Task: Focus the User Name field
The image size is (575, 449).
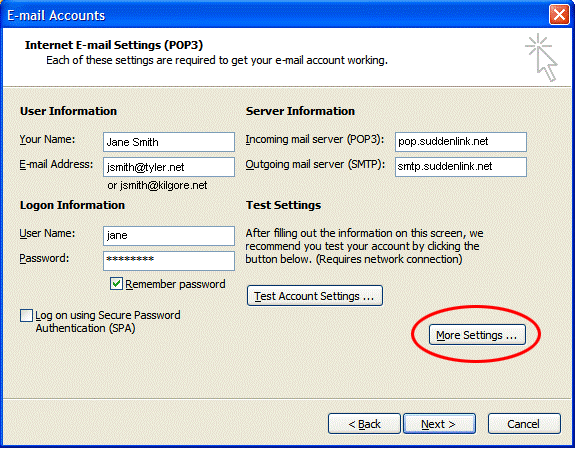Action: (x=169, y=236)
